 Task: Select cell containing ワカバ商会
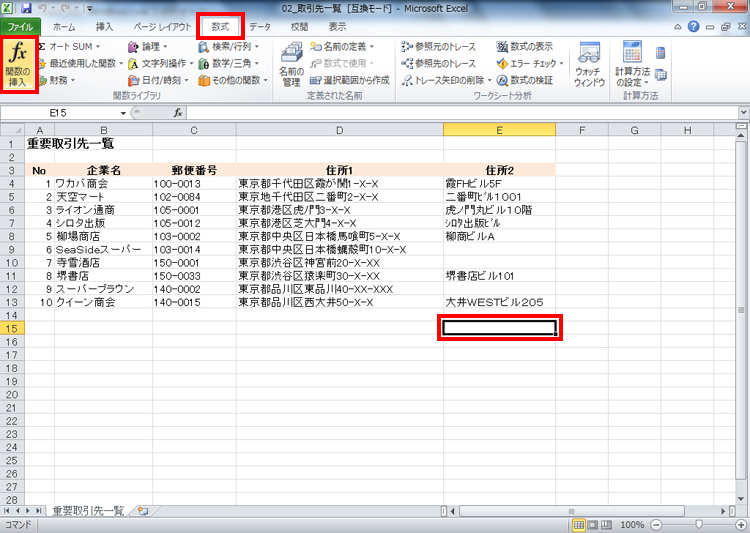click(x=103, y=184)
